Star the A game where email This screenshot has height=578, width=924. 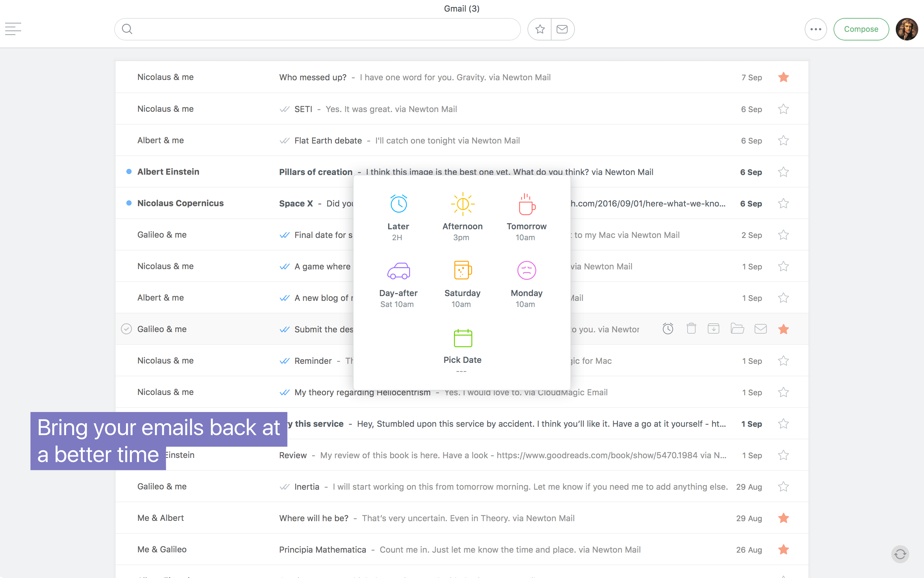(783, 266)
